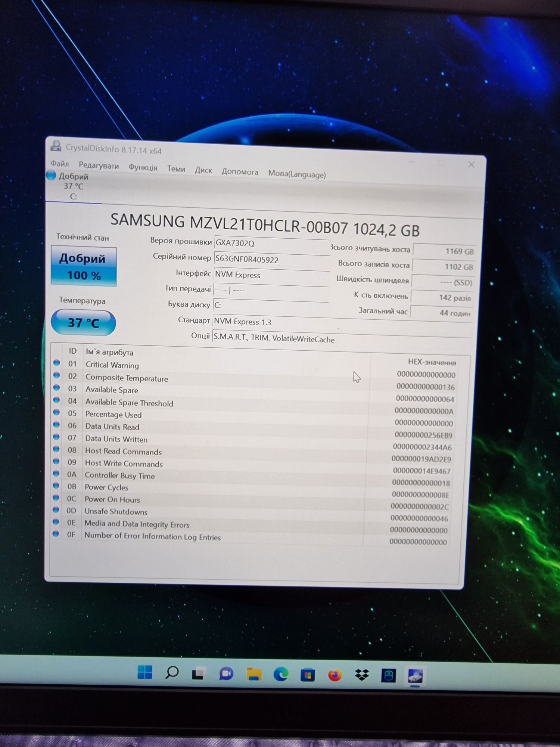Click status dot for Composite Temperature

[x=56, y=375]
